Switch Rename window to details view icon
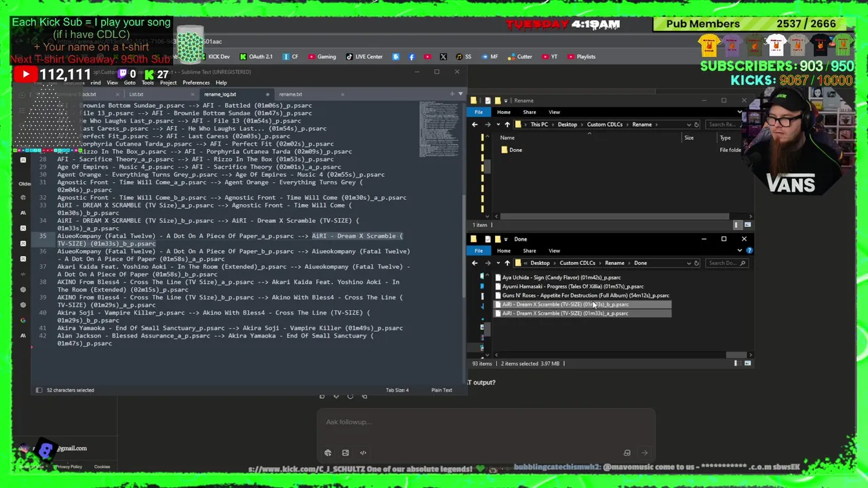868x488 pixels. coord(736,225)
